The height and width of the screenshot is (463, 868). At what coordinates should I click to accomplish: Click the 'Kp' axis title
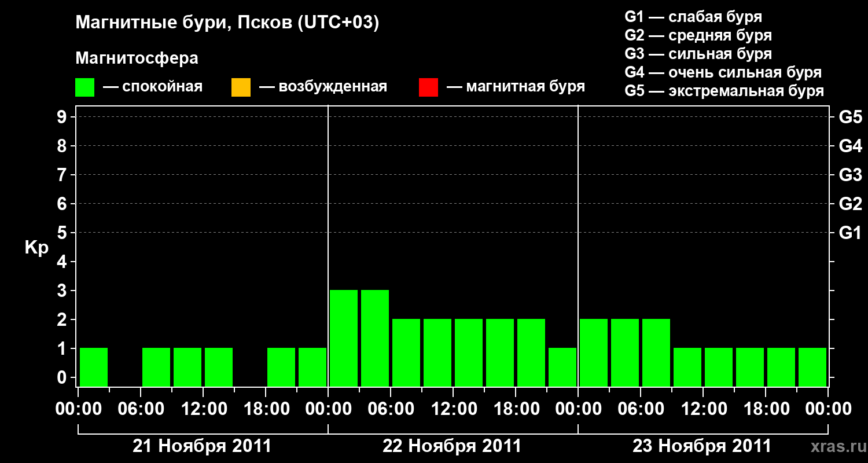[x=36, y=248]
